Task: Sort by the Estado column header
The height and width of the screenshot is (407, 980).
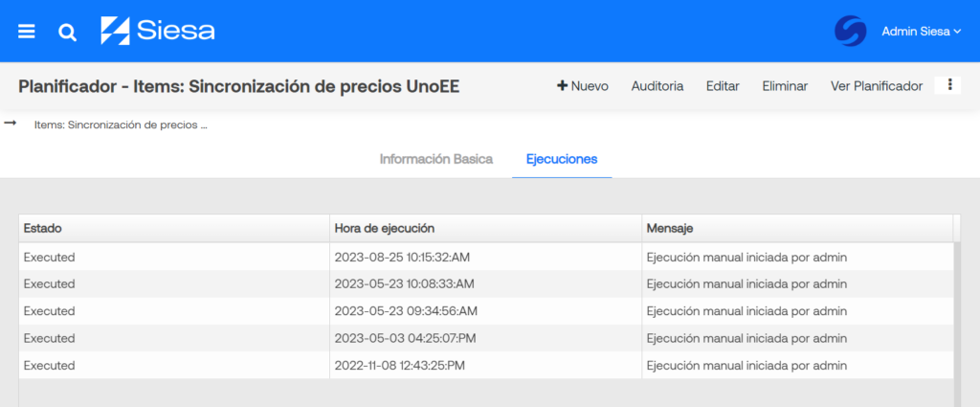Action: 174,229
